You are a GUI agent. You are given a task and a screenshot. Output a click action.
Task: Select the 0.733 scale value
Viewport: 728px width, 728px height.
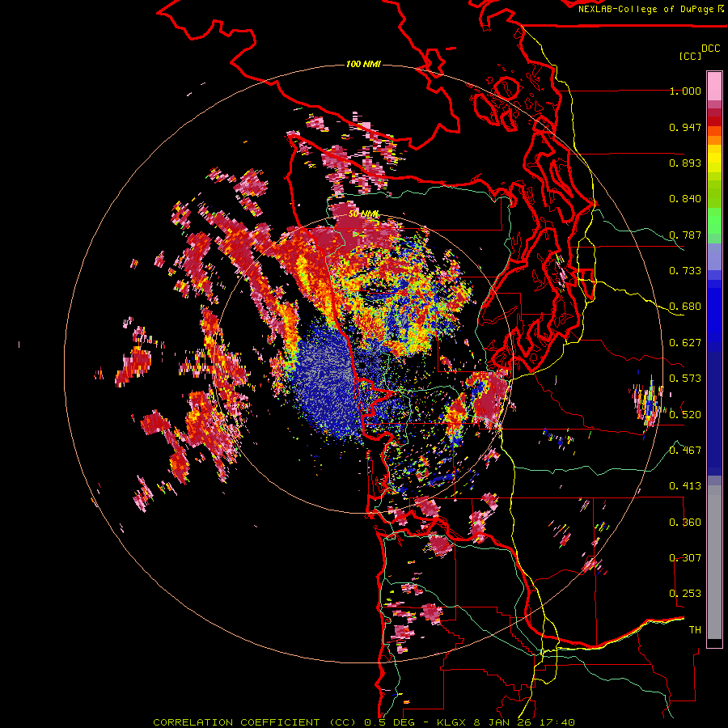coord(685,271)
